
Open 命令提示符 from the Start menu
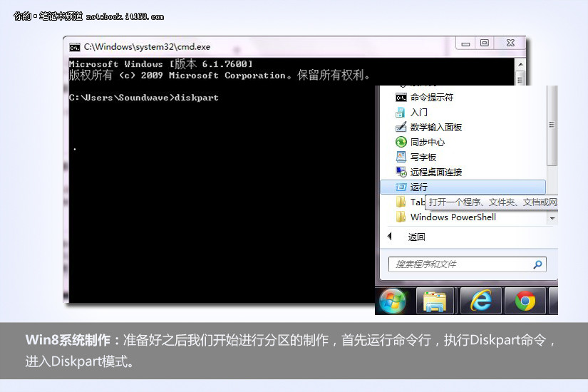pos(463,98)
